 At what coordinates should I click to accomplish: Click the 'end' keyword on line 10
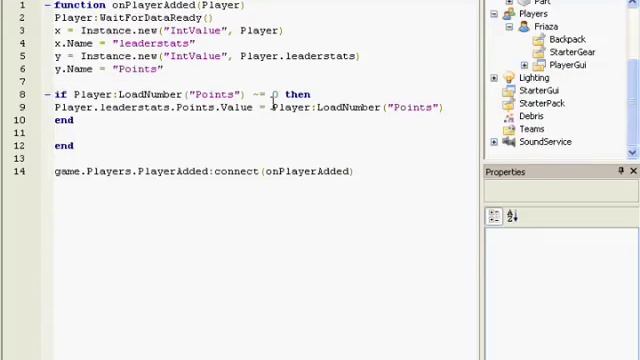(64, 120)
